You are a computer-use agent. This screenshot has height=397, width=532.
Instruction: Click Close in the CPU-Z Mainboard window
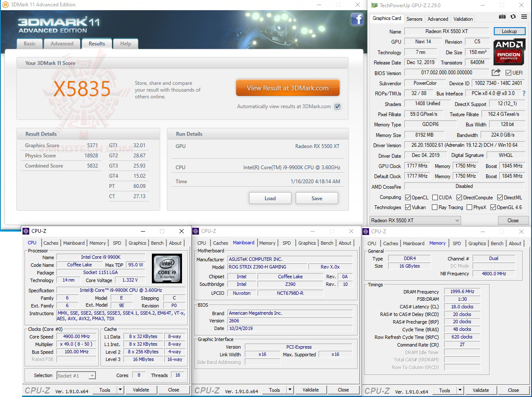(x=343, y=390)
